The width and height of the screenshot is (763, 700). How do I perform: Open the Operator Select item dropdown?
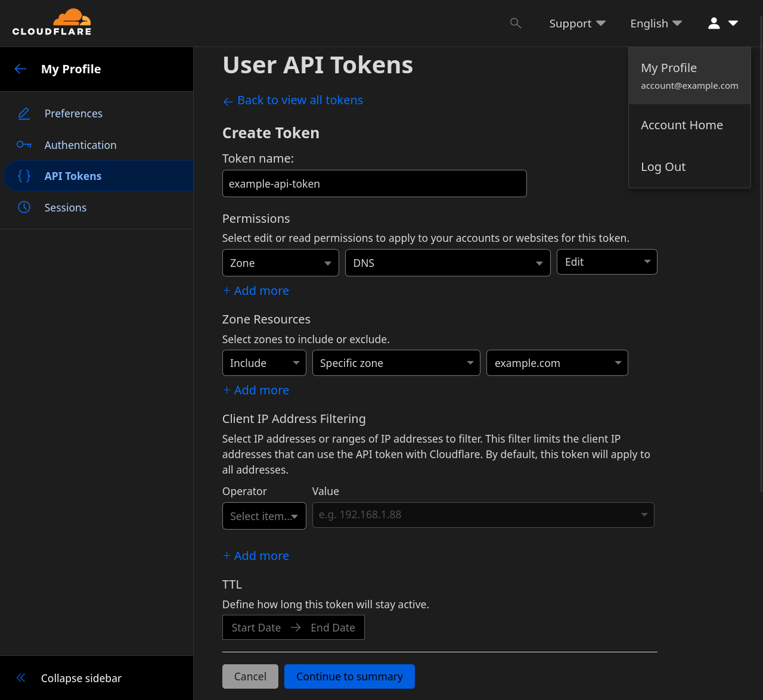(x=263, y=516)
